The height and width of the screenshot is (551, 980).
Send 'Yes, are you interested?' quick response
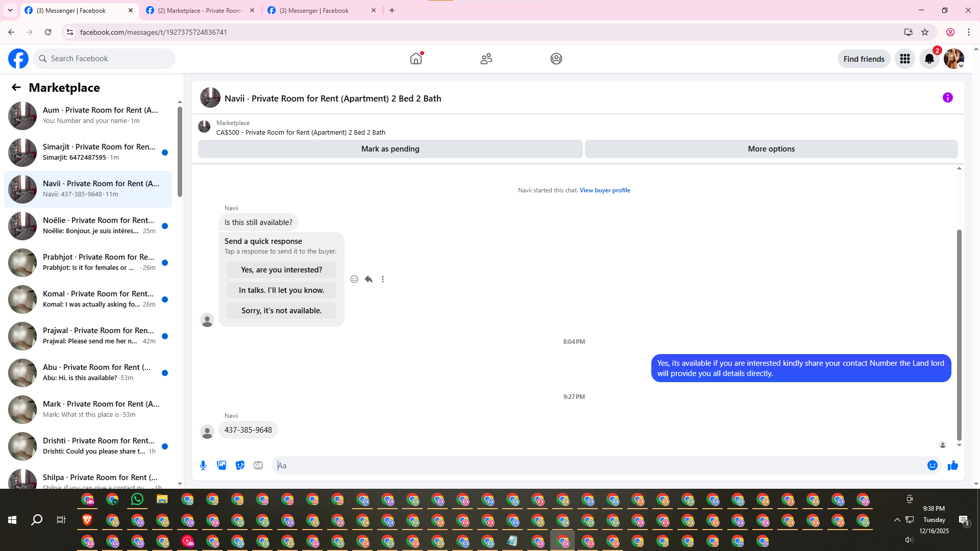pyautogui.click(x=281, y=270)
